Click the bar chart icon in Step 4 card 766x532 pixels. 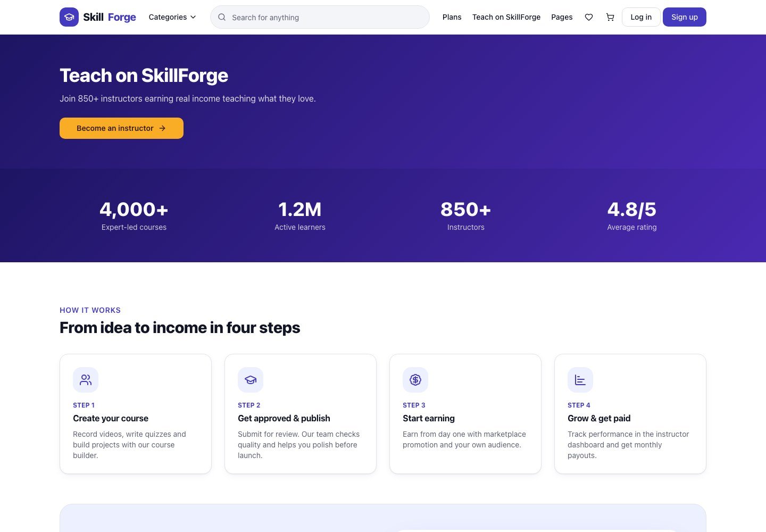[580, 380]
